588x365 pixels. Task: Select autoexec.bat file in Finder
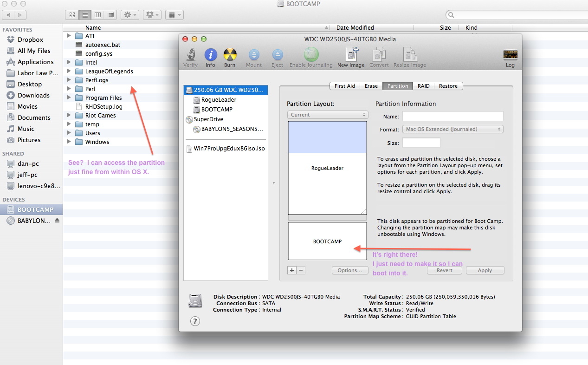103,45
